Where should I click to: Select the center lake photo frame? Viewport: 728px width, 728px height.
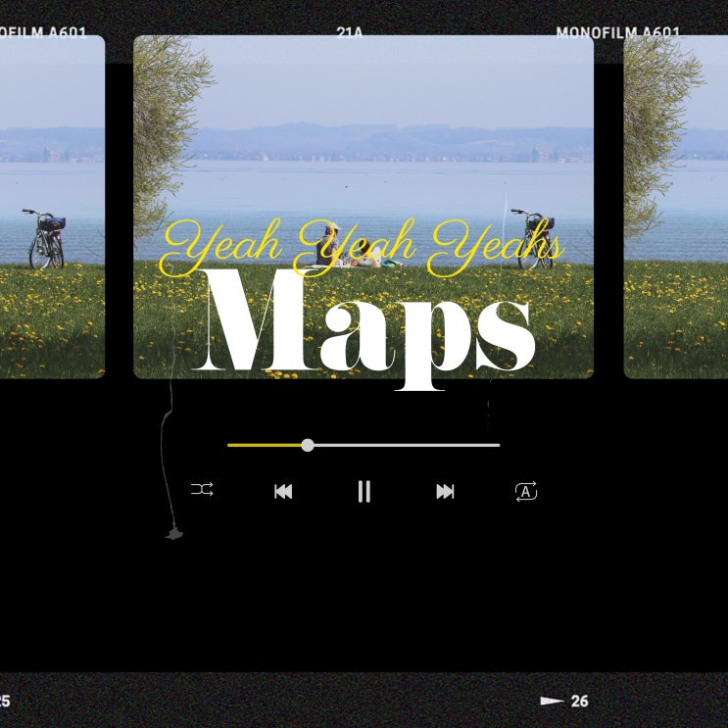coord(364,207)
